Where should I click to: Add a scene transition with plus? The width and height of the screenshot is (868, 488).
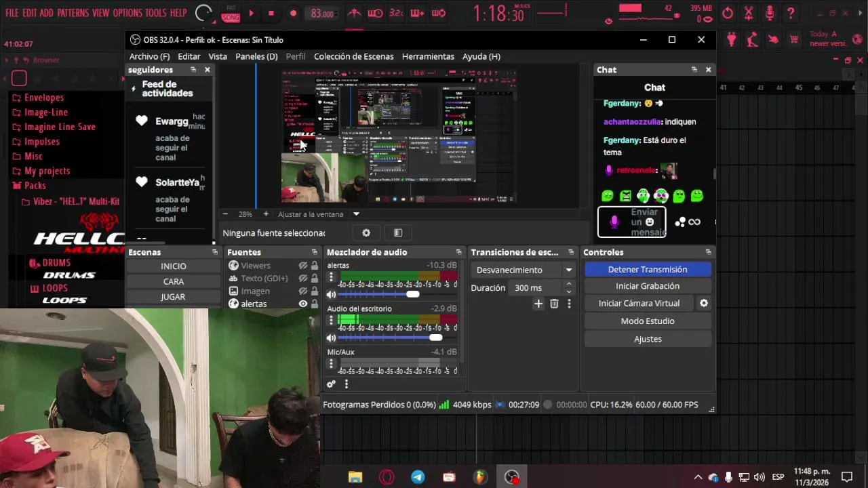[x=538, y=304]
